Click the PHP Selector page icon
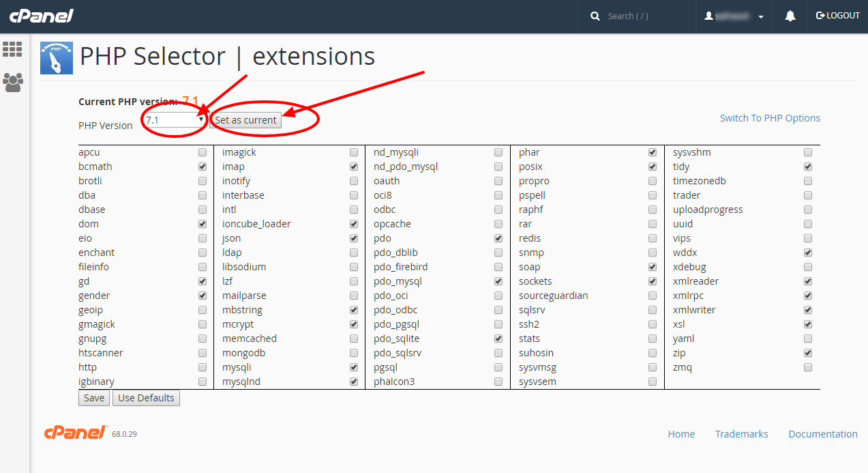Viewport: 868px width, 473px height. 57,57
